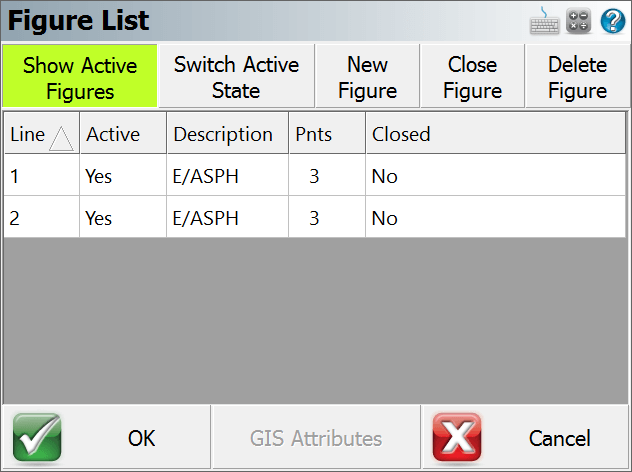Image resolution: width=632 pixels, height=472 pixels.
Task: Create a New Figure
Action: (367, 78)
